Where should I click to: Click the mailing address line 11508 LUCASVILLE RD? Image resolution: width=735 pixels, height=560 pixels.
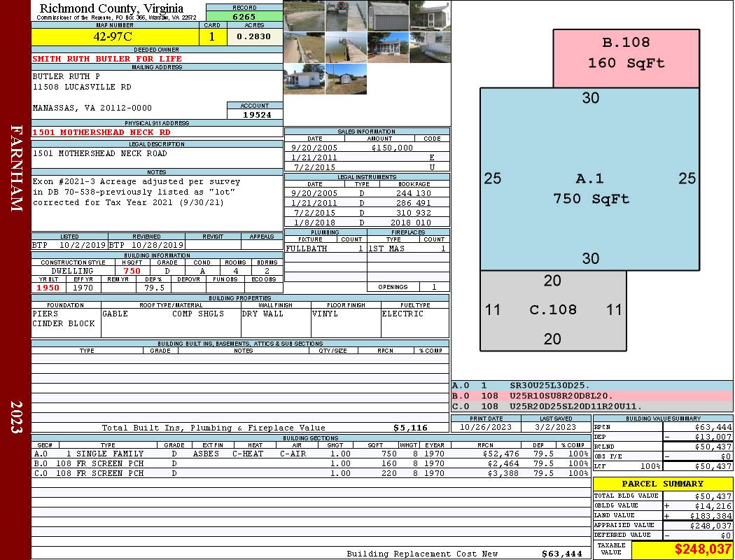coord(82,87)
